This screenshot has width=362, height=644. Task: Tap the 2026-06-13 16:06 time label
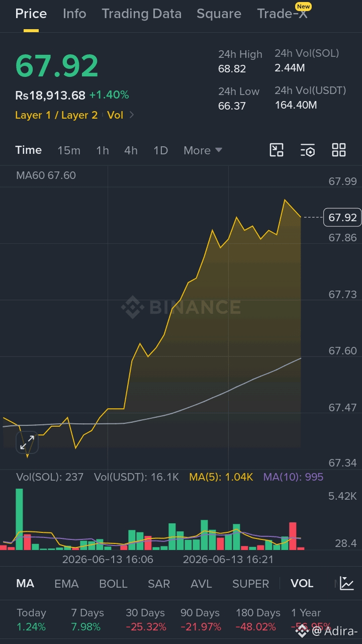108,560
